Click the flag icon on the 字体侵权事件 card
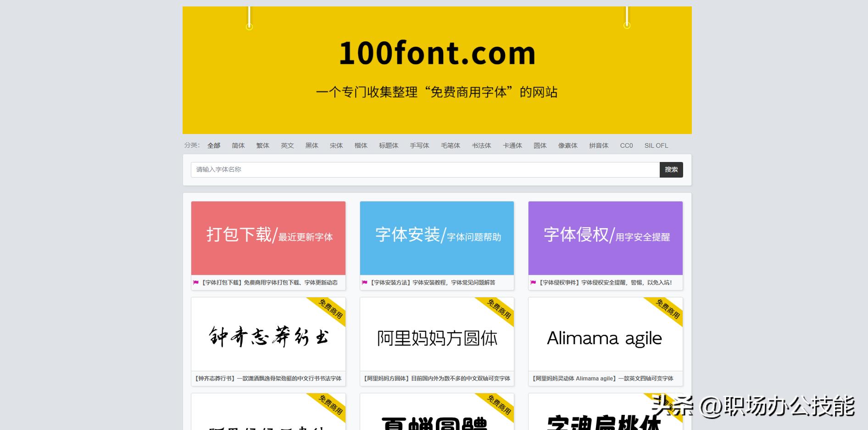868x430 pixels. pyautogui.click(x=534, y=283)
